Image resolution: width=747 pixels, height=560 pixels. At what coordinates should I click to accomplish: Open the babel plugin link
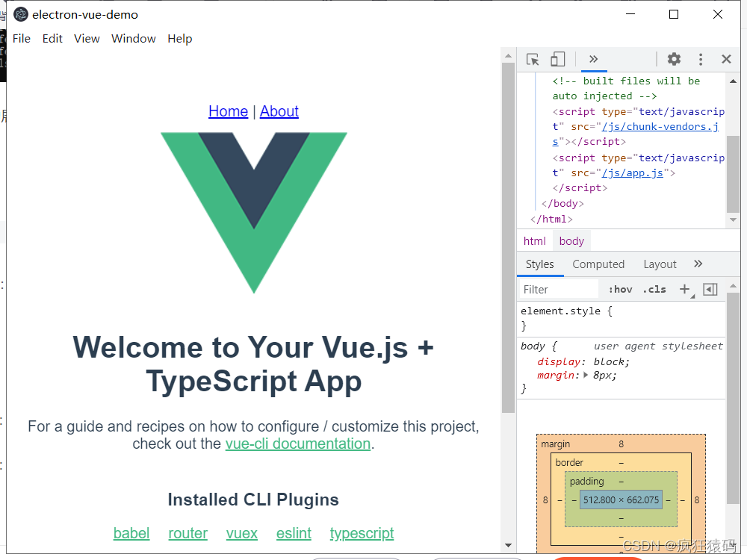point(131,533)
